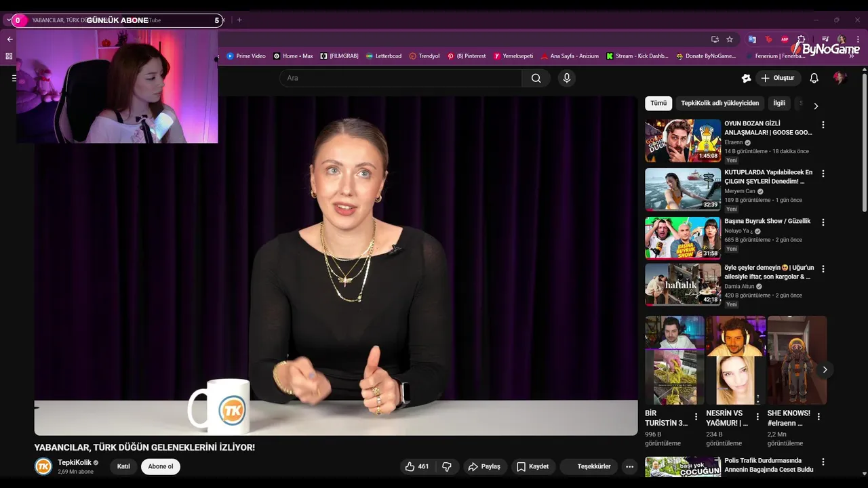Open the YouTube account avatar menu
The height and width of the screenshot is (488, 868).
pos(840,78)
